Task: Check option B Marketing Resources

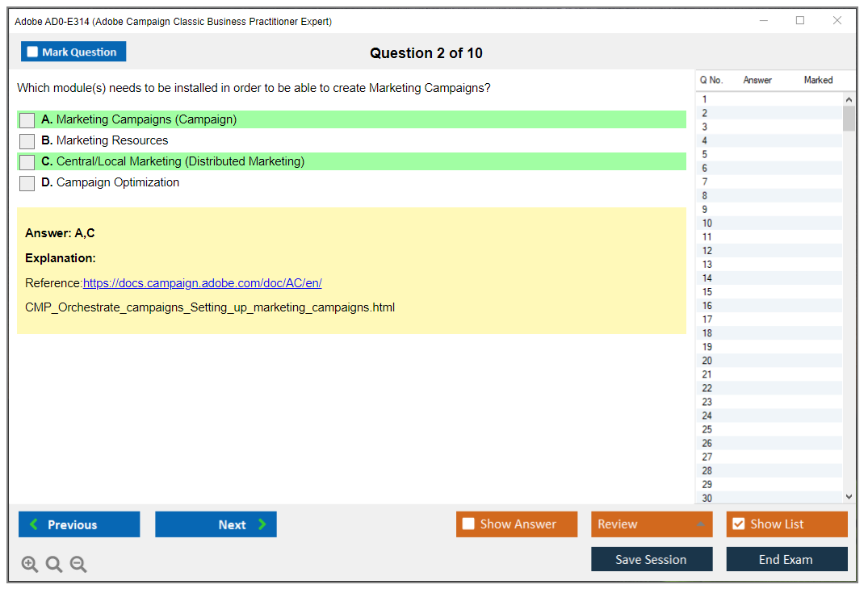Action: [x=27, y=141]
